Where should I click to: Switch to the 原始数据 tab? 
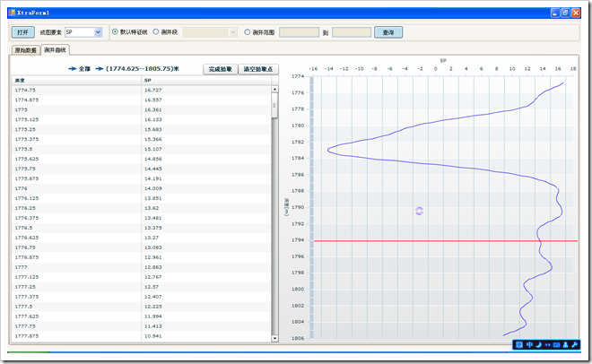tap(26, 51)
